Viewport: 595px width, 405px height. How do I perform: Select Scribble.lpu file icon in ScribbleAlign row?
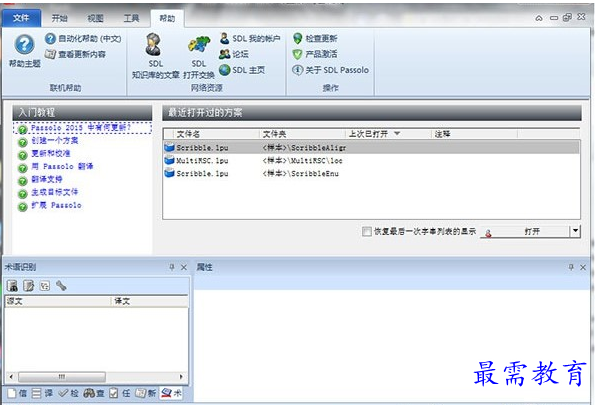tap(169, 147)
